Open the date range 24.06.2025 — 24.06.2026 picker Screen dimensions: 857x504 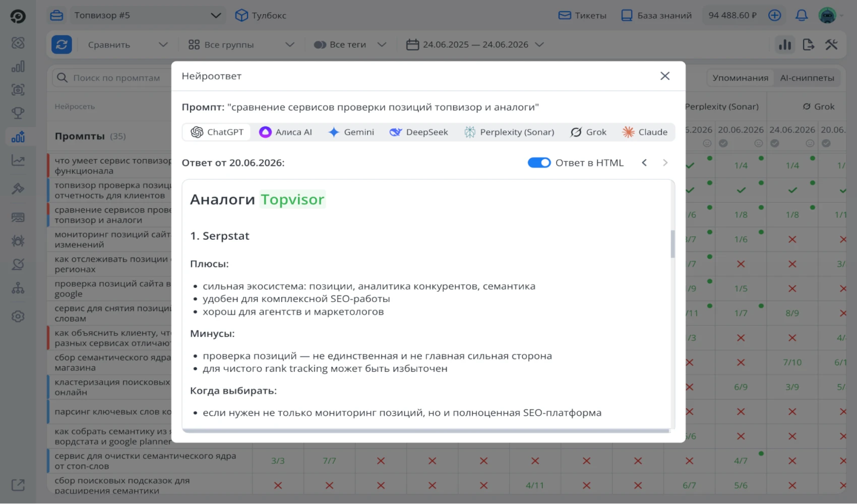coord(475,44)
